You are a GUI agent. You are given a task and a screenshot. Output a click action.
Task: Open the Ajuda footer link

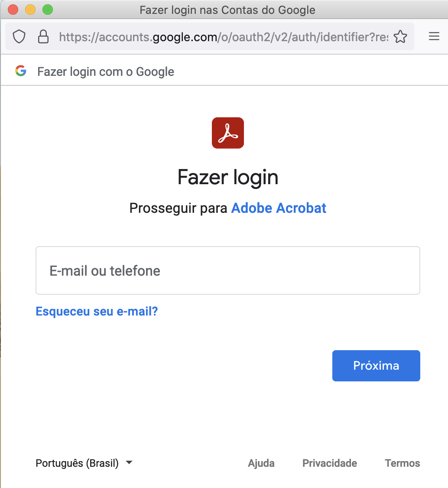click(261, 463)
